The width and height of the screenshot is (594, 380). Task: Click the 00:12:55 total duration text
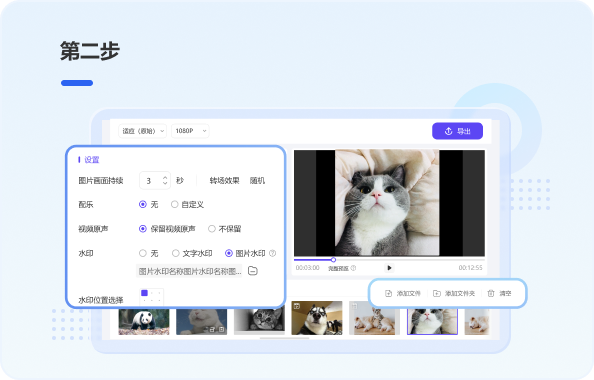(471, 268)
